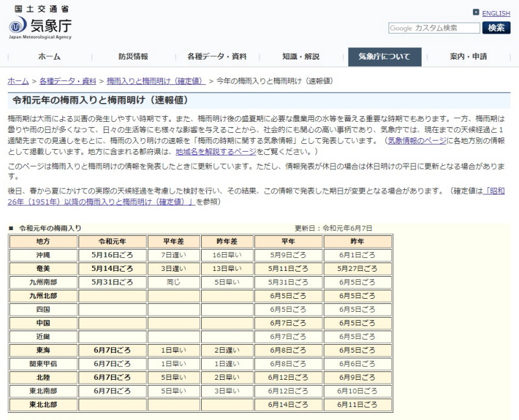Go to the 知識・解説 navigation tab
This screenshot has width=519, height=420.
(x=301, y=56)
